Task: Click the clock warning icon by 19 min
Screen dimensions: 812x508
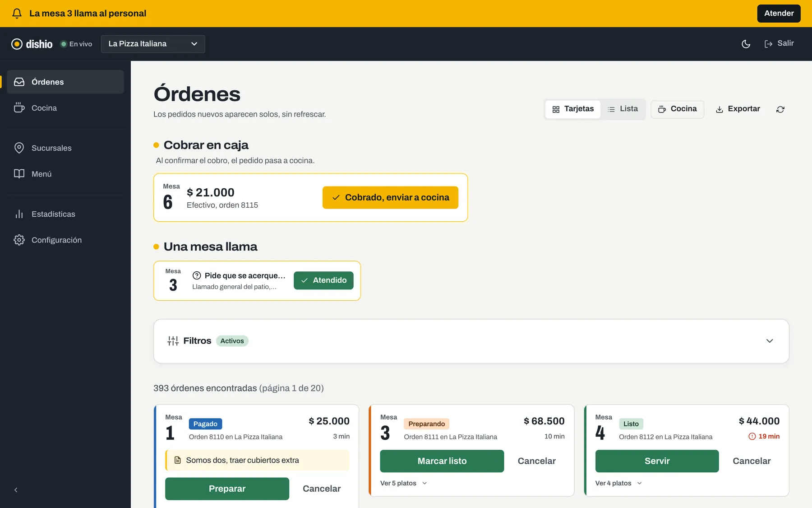Action: tap(752, 436)
